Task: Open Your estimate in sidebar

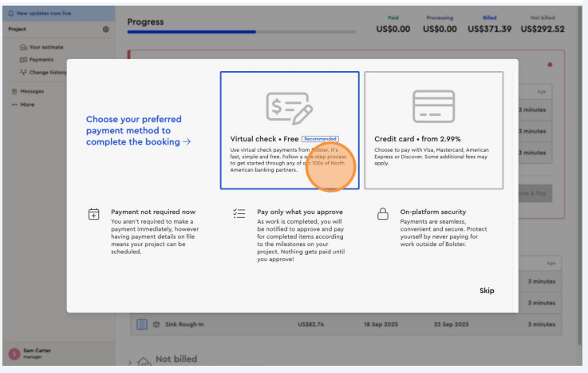Action: [45, 47]
